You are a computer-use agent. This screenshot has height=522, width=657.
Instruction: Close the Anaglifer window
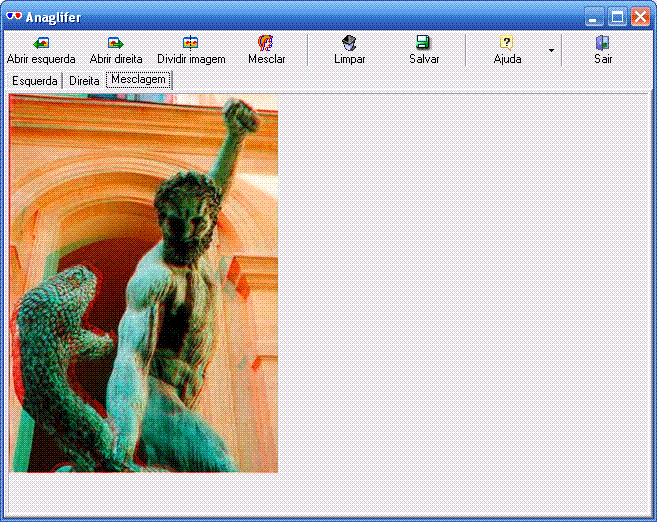[640, 17]
